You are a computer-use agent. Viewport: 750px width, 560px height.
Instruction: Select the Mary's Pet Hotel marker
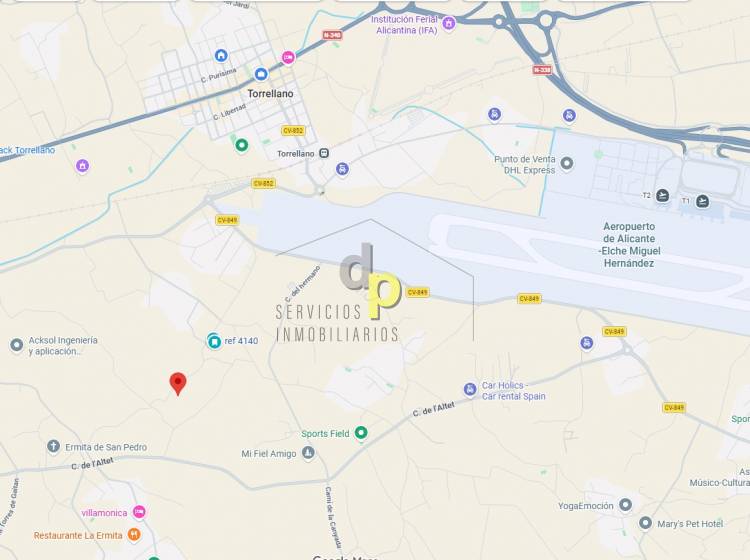click(x=645, y=523)
